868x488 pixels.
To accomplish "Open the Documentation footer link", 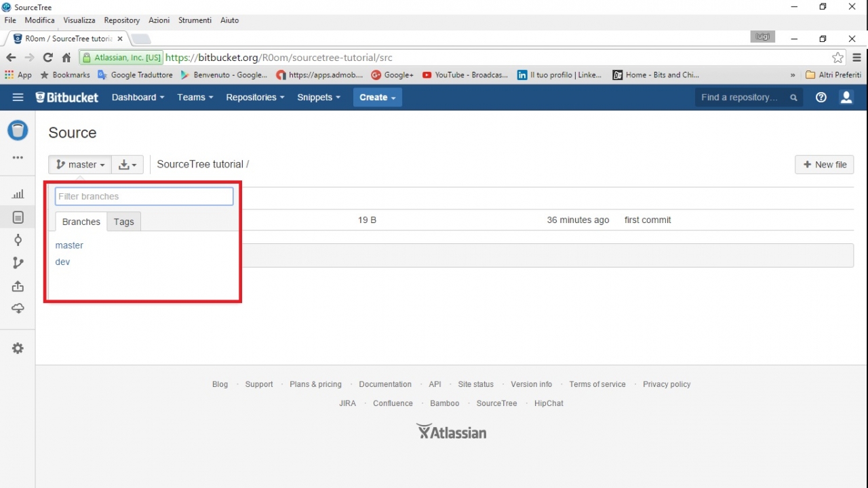I will tap(385, 384).
